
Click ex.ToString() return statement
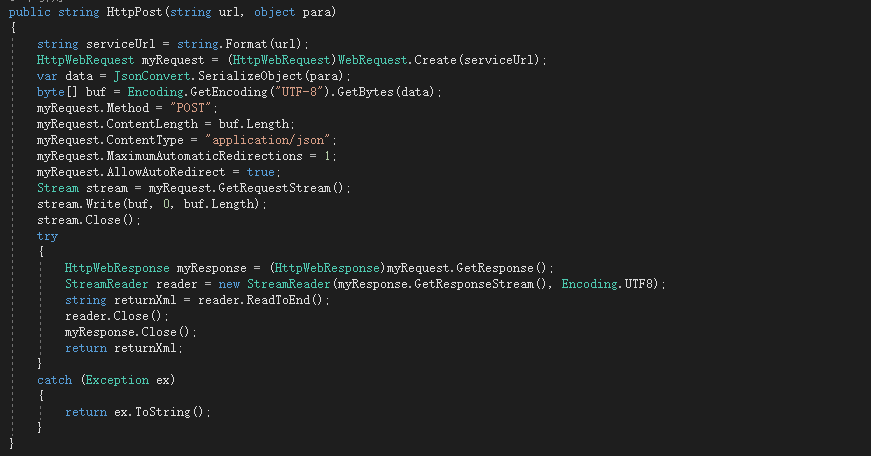[x=138, y=412]
